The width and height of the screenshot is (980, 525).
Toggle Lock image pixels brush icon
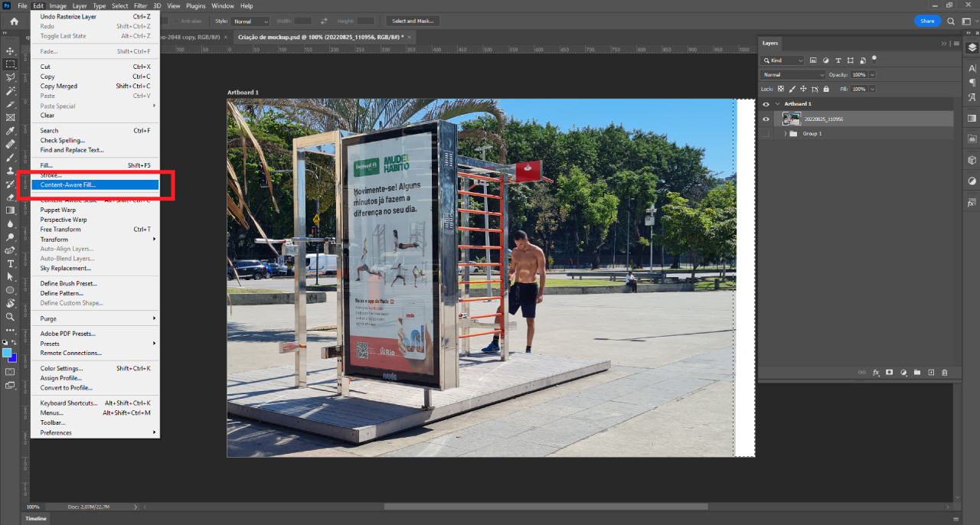pos(792,90)
